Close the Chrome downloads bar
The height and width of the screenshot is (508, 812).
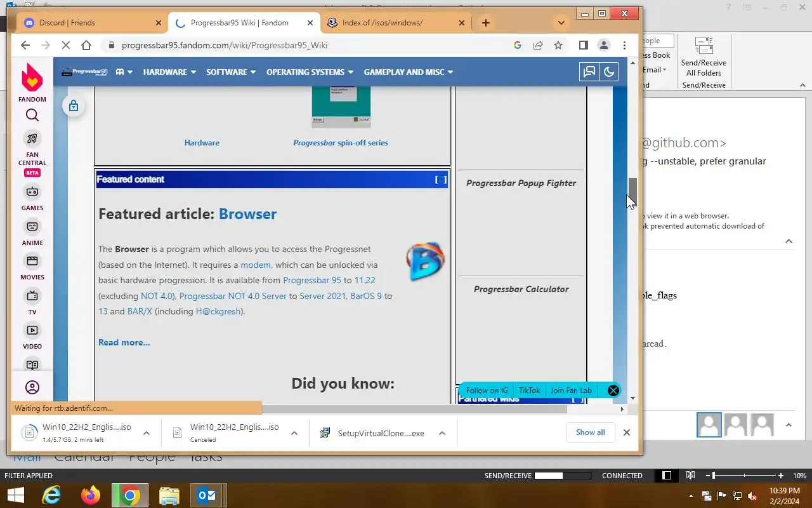(x=627, y=432)
